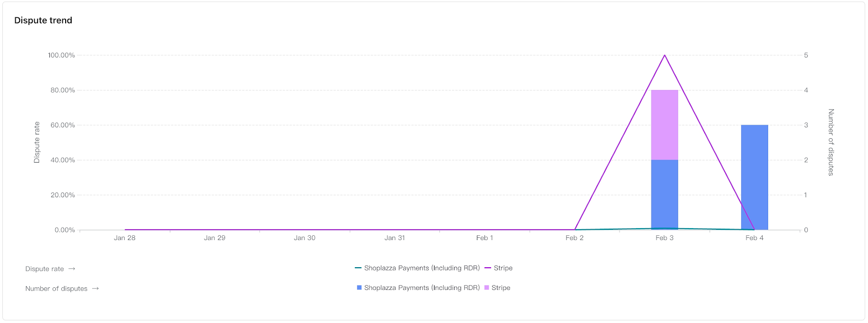Click the Dispute trend chart title

click(43, 21)
